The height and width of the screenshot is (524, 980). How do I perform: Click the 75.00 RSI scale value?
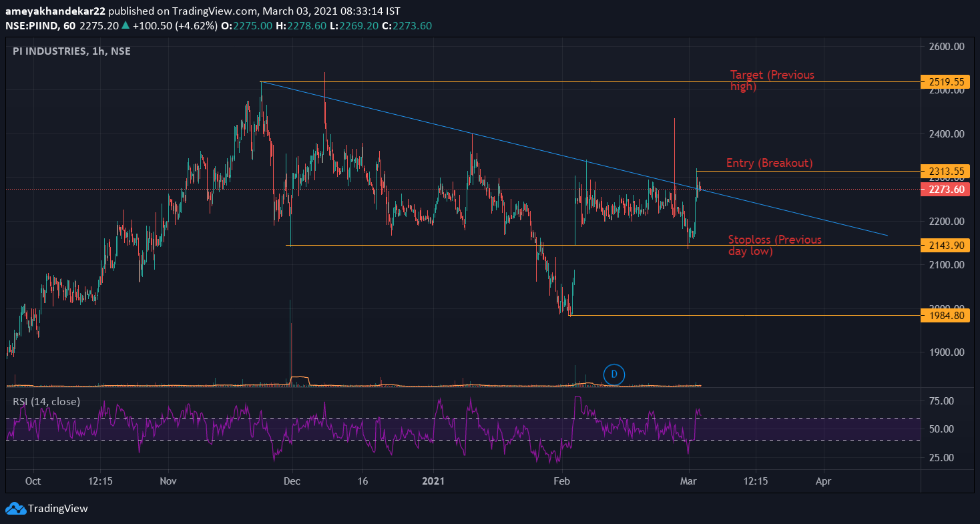[941, 401]
